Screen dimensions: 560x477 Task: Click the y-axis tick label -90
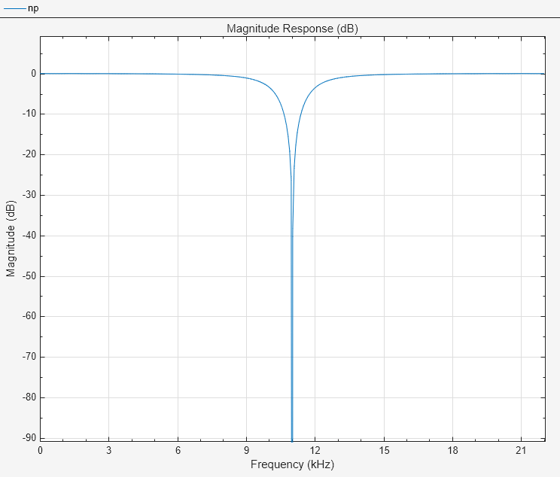click(x=29, y=438)
